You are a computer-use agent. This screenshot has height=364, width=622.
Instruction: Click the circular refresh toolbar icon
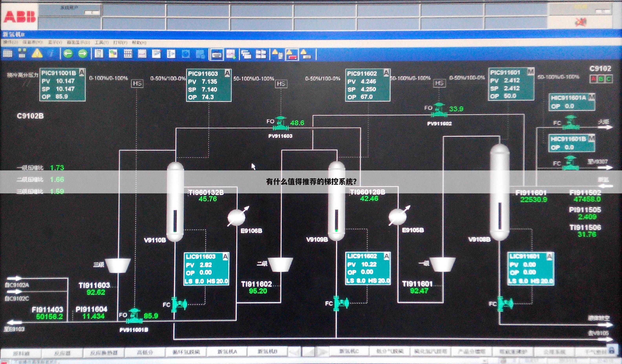tap(186, 54)
